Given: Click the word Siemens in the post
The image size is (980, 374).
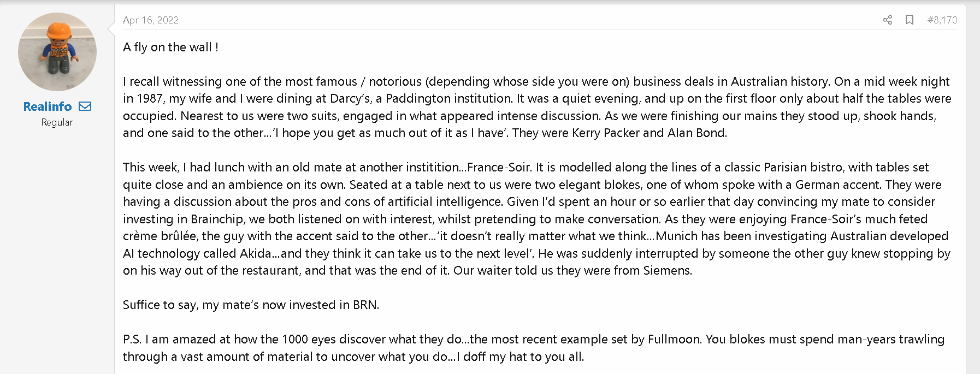Looking at the screenshot, I should point(666,271).
